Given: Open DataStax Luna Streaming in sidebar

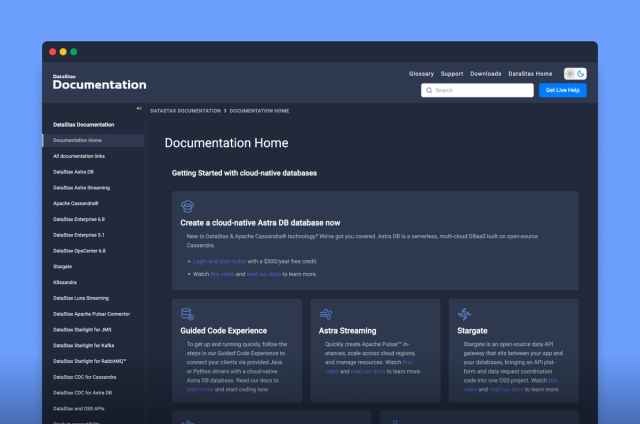Looking at the screenshot, I should pyautogui.click(x=81, y=298).
